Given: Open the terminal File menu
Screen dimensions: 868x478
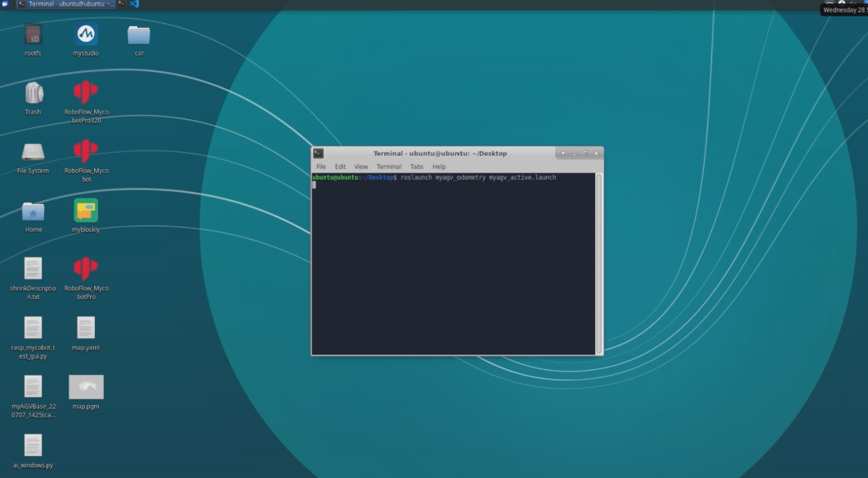Looking at the screenshot, I should pyautogui.click(x=321, y=167).
